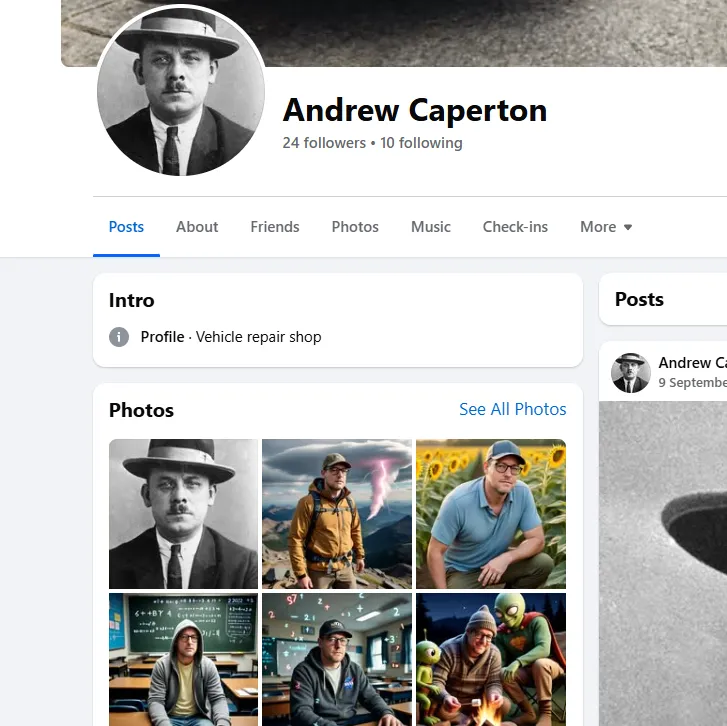Click the Vehicle repair shop text
Viewport: 727px width, 726px height.
(x=258, y=337)
